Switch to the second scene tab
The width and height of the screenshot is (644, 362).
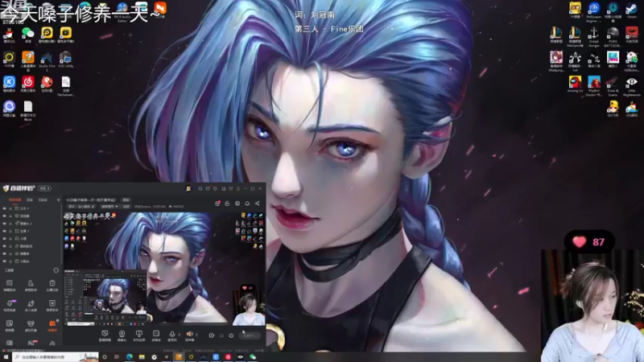click(30, 200)
